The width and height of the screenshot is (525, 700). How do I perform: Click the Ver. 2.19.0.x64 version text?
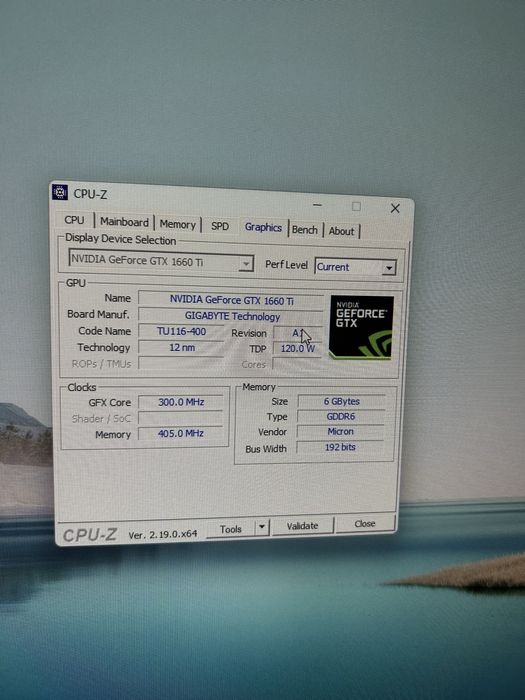[162, 534]
